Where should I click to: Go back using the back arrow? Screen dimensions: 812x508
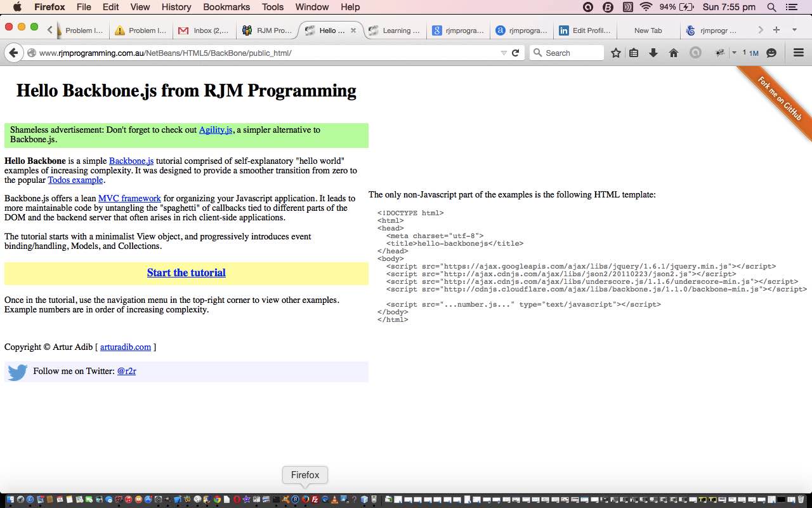[13, 53]
